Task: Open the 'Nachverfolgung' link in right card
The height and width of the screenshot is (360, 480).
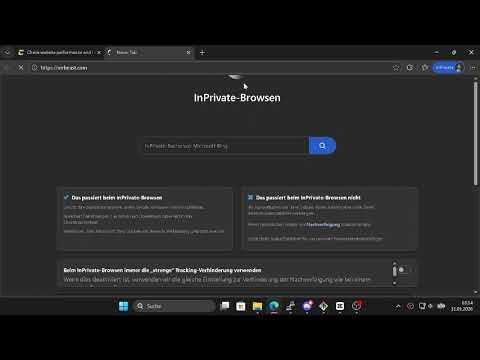Action: (x=323, y=225)
